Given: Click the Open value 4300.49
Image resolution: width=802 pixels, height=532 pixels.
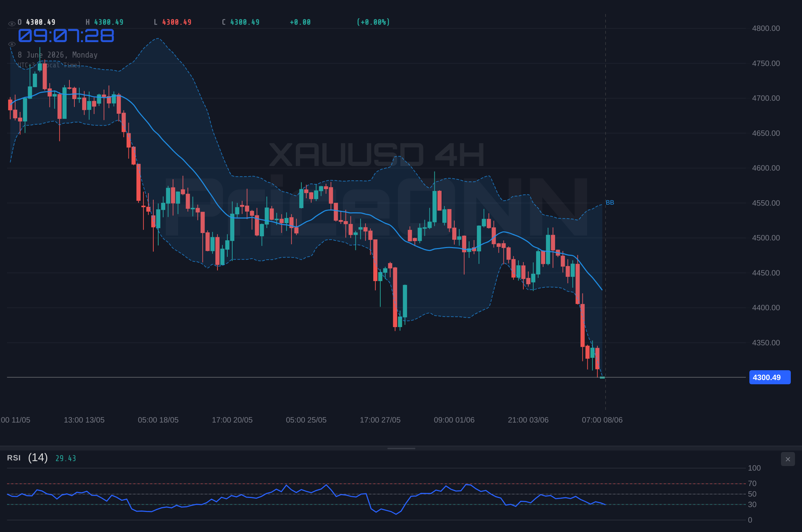Looking at the screenshot, I should click(x=41, y=22).
